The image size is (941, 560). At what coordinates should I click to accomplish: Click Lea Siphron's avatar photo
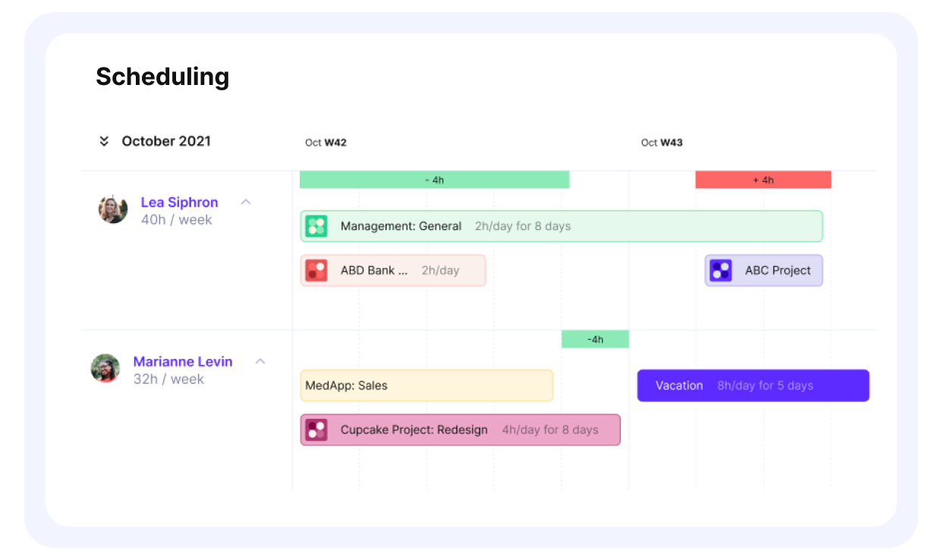point(113,209)
